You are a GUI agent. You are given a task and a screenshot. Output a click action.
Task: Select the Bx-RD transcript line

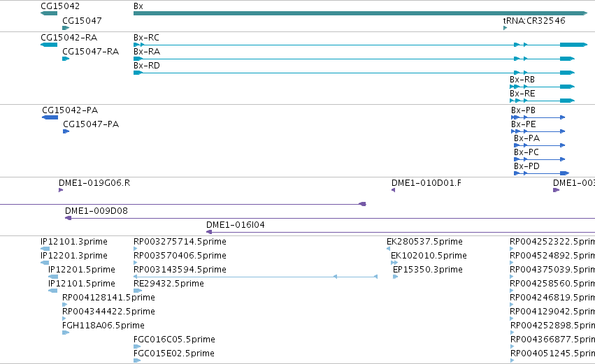pos(354,73)
